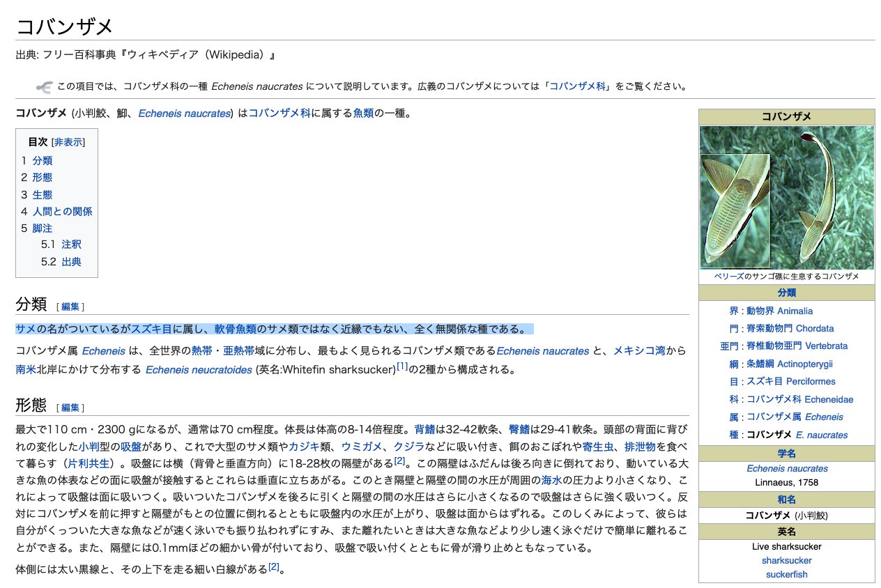The height and width of the screenshot is (588, 881).
Task: Open the 熱帯 link
Action: click(201, 351)
